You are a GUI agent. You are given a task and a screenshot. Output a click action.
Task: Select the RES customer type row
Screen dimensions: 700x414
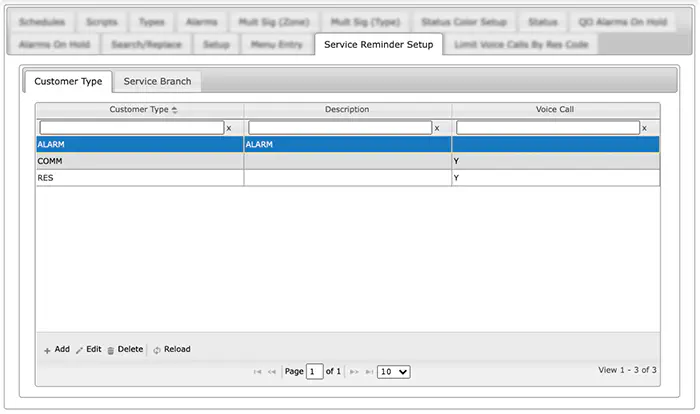click(348, 178)
